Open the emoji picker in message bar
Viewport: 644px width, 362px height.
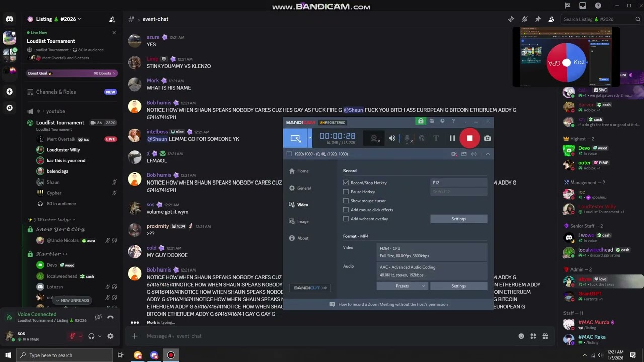521,336
